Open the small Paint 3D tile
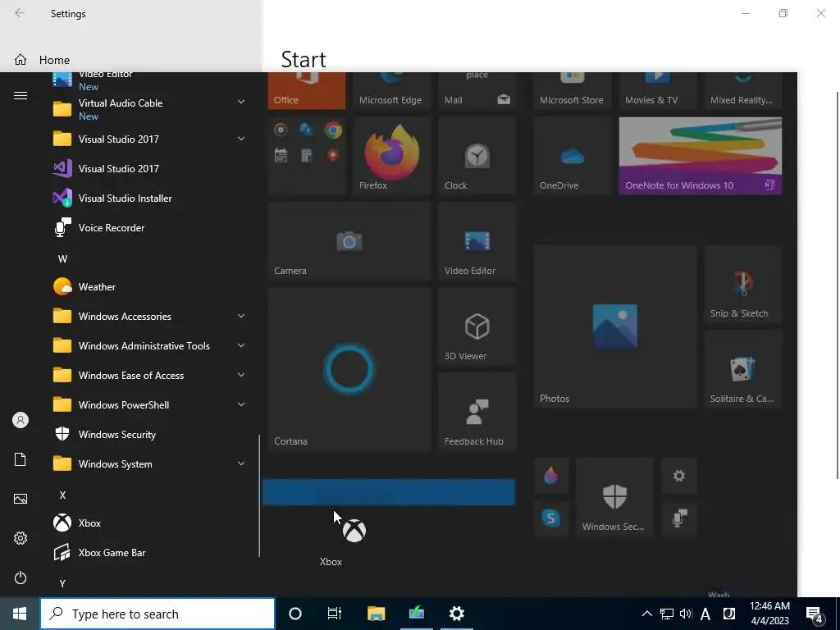 [550, 476]
